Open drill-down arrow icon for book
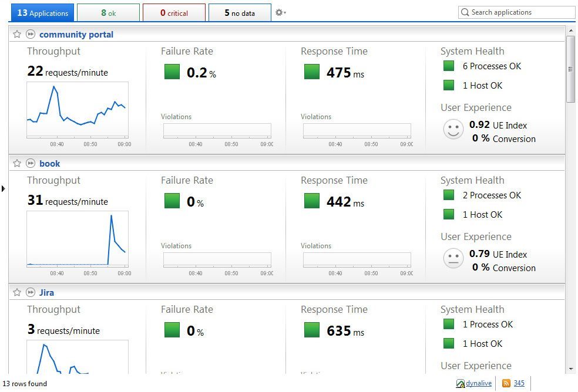 31,163
